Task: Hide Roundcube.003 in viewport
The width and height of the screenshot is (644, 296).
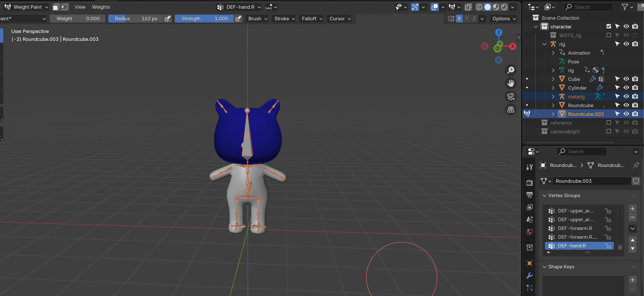Action: tap(626, 114)
